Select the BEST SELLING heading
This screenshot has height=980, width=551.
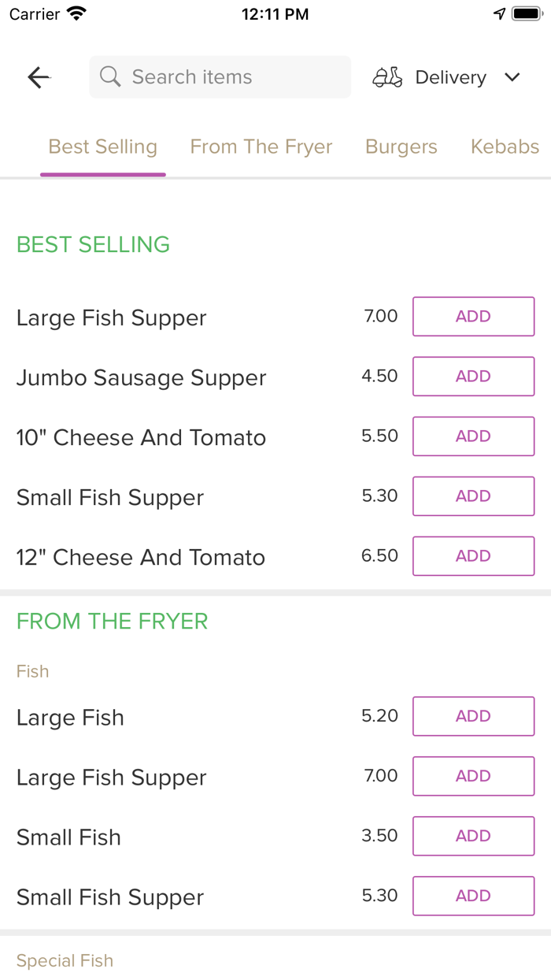[x=93, y=244]
